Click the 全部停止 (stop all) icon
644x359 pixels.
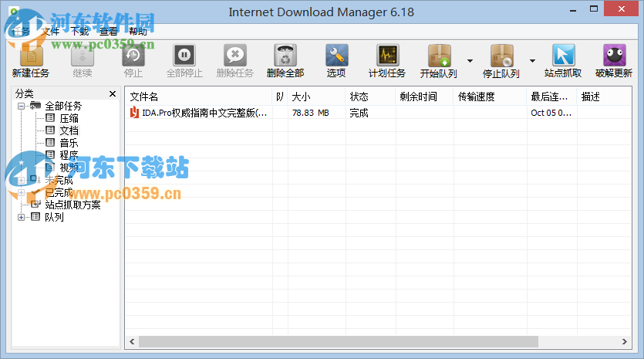[x=184, y=55]
